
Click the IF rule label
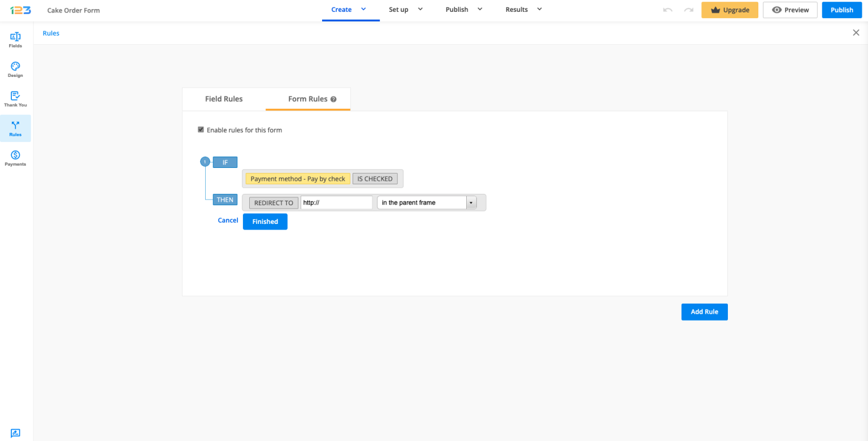225,162
